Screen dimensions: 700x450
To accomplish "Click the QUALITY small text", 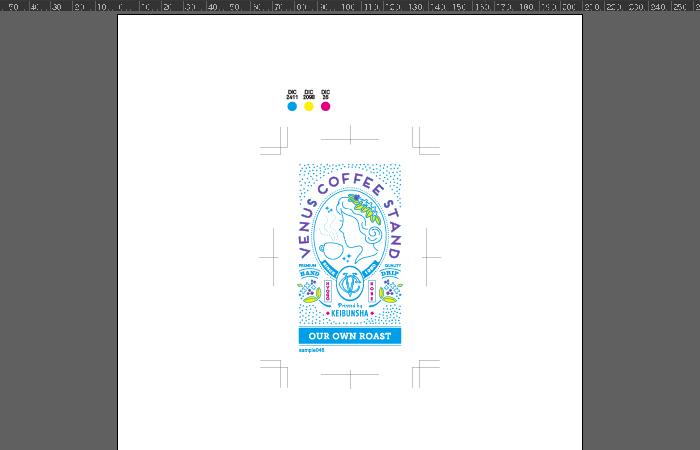I will click(393, 266).
